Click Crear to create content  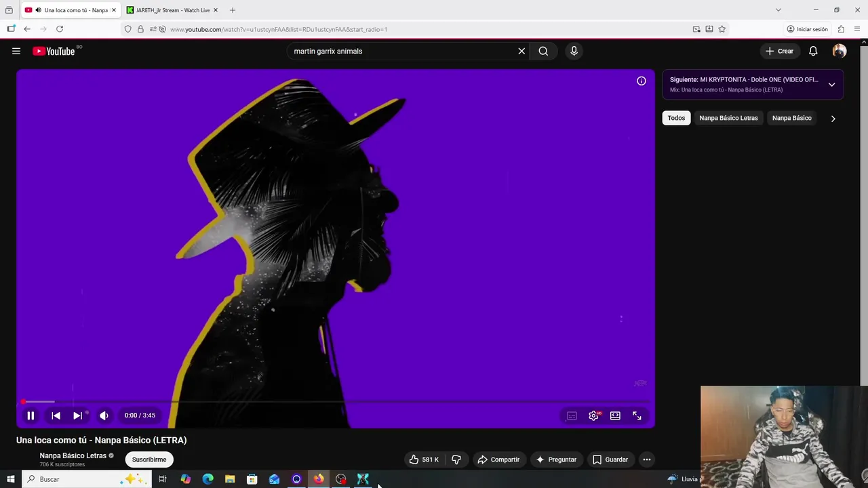779,51
